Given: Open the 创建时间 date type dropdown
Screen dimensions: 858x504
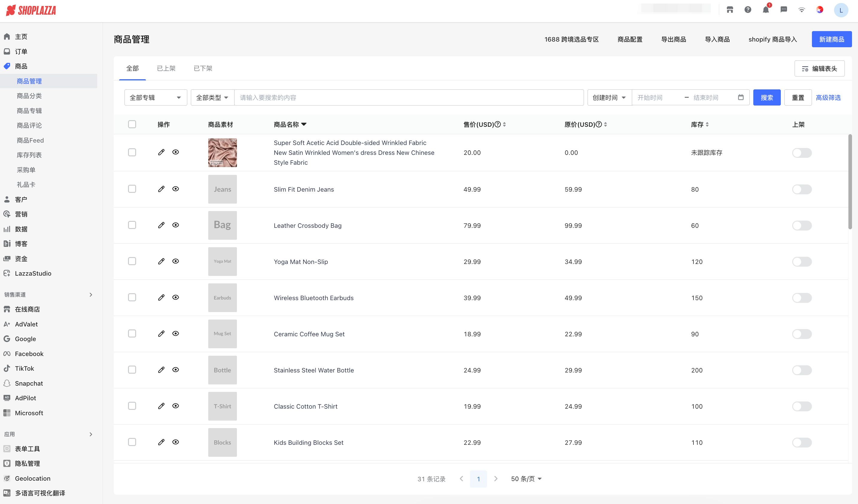Looking at the screenshot, I should pos(609,98).
